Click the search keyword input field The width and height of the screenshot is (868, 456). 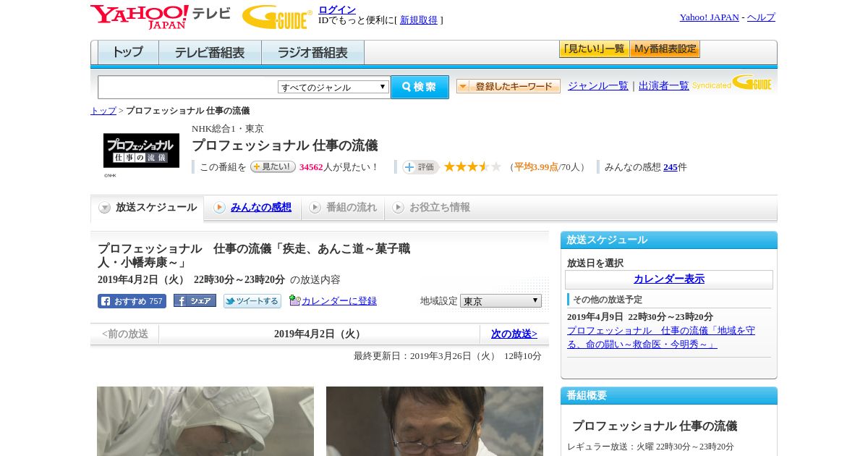pyautogui.click(x=188, y=87)
